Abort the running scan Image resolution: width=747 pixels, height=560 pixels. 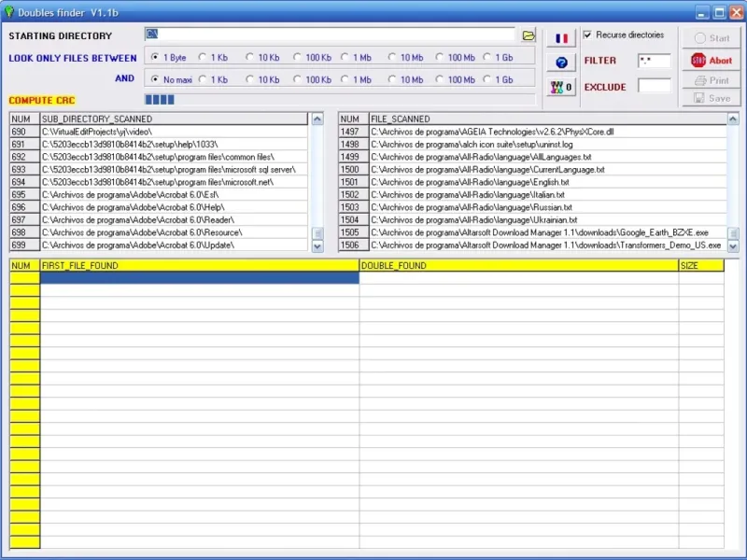712,61
